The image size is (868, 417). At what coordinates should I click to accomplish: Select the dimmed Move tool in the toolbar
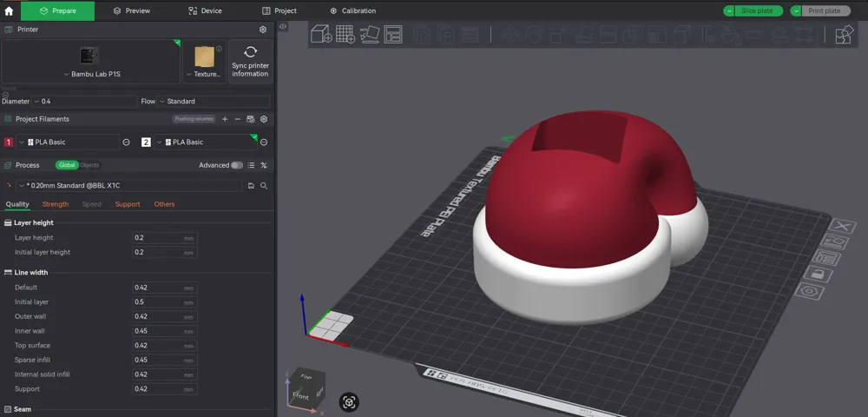(510, 35)
